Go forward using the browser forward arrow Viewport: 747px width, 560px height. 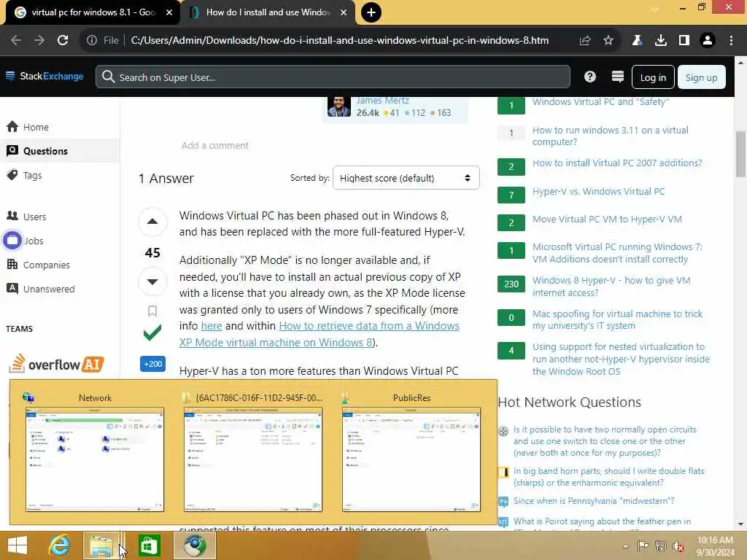tap(39, 41)
